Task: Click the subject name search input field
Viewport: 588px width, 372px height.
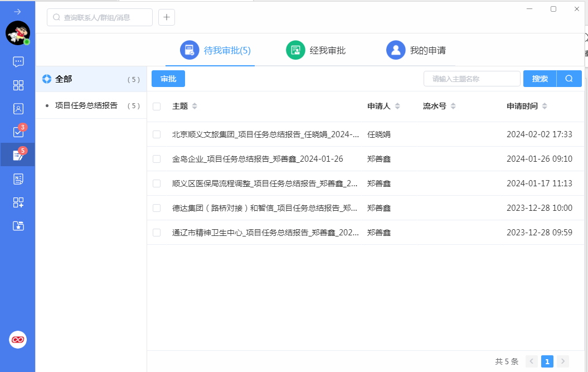Action: 472,78
